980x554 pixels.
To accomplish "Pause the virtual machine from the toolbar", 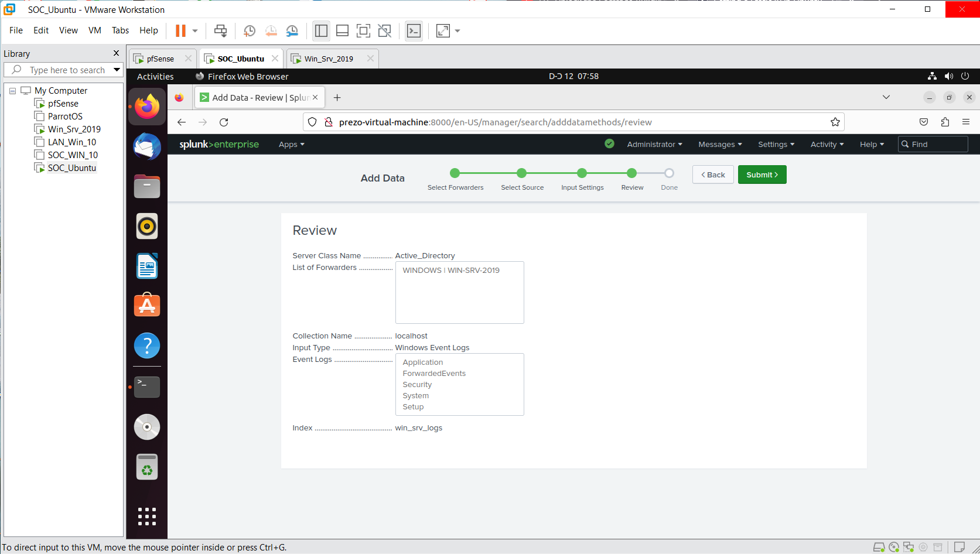I will point(180,31).
